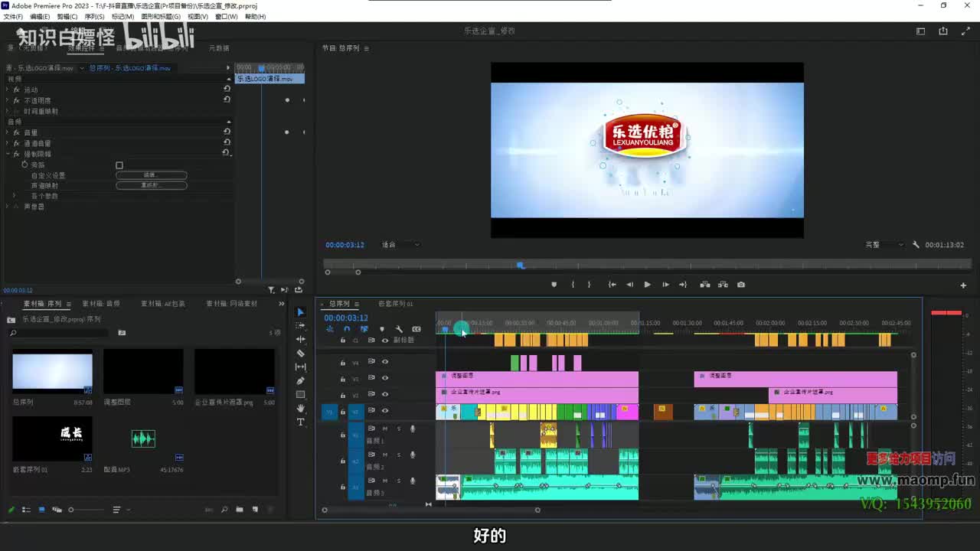980x551 pixels.
Task: Click the 重映射 channel map button
Action: [151, 185]
